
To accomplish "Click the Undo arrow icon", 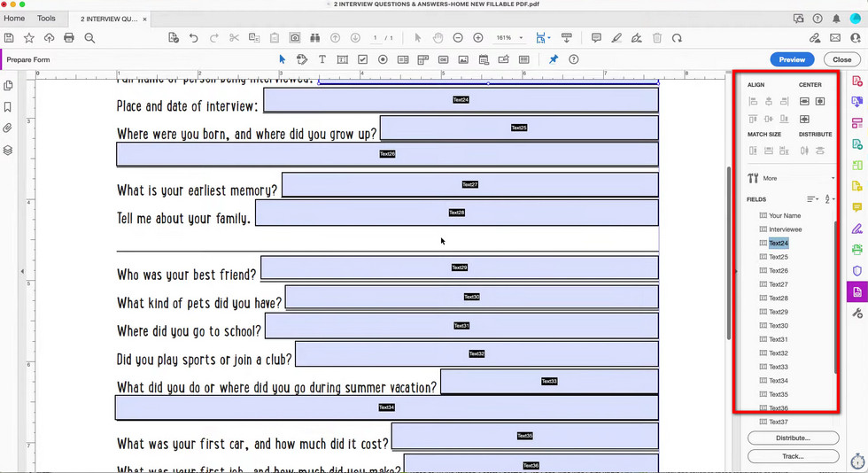I will (x=194, y=38).
